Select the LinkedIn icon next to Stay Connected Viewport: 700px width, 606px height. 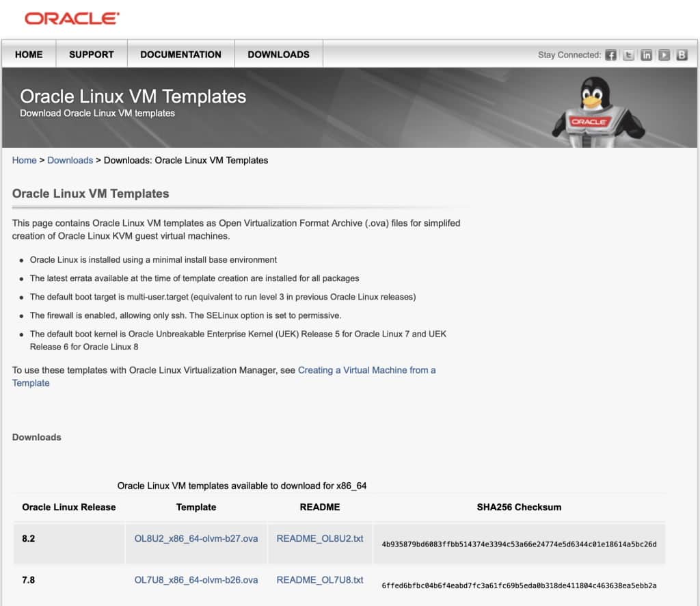pyautogui.click(x=646, y=55)
